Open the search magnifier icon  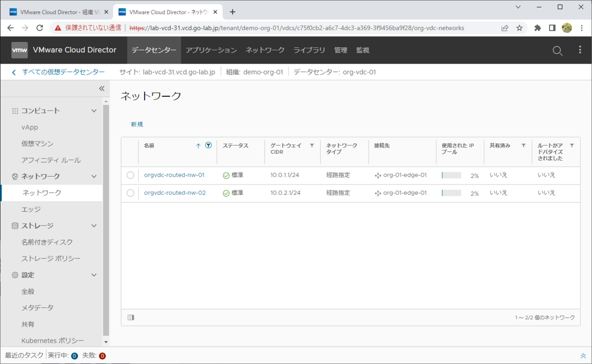click(x=557, y=50)
